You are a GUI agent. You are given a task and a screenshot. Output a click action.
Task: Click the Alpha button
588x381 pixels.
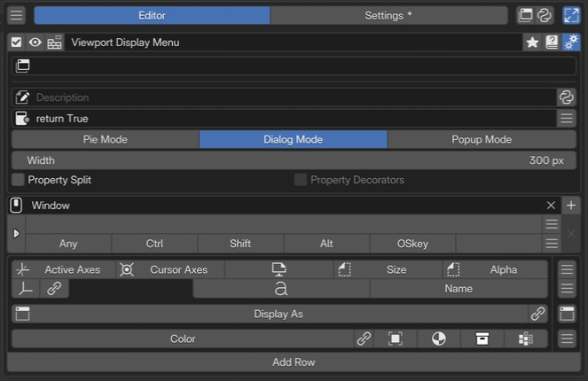coord(495,269)
